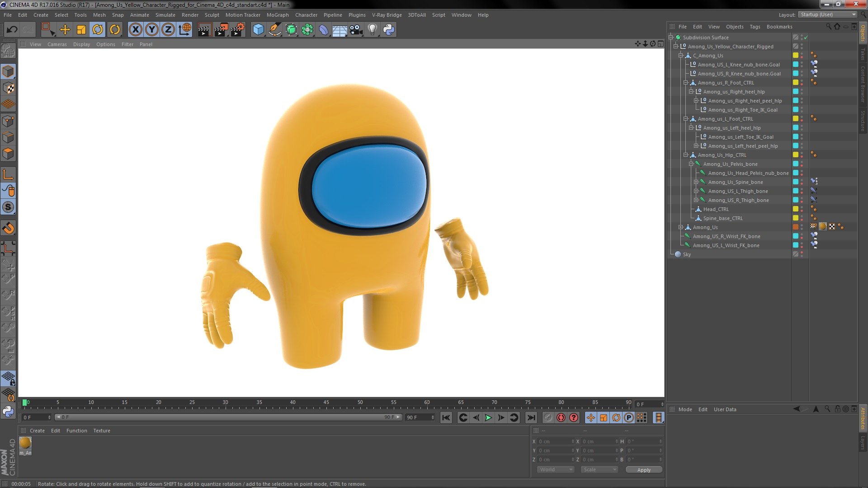Open Edit Render Settings icon
This screenshot has height=488, width=868.
tap(237, 30)
